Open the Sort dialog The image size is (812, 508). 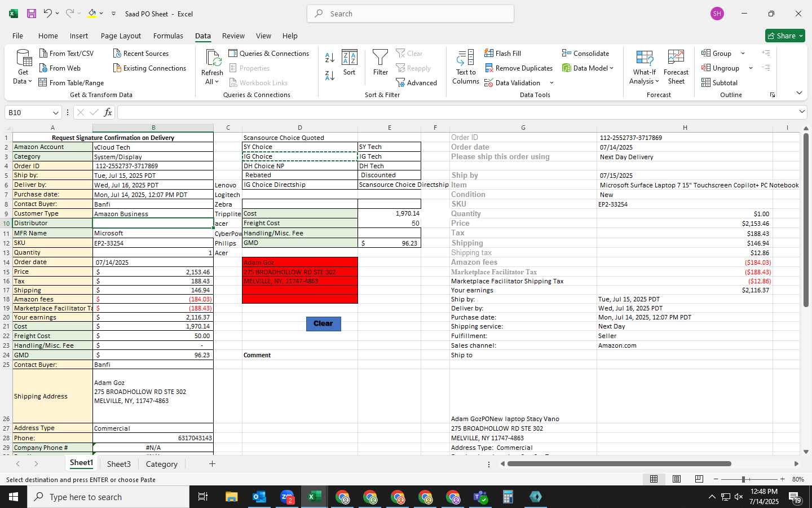pyautogui.click(x=350, y=62)
